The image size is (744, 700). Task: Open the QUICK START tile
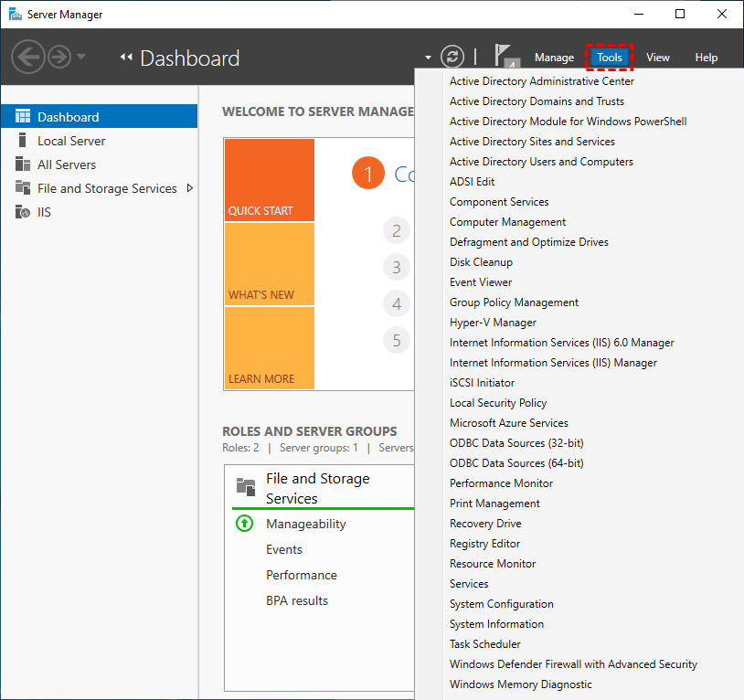(x=269, y=179)
